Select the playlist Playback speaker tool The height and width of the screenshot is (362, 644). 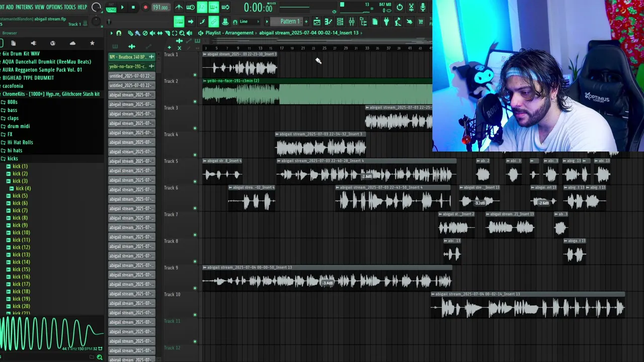pyautogui.click(x=190, y=33)
